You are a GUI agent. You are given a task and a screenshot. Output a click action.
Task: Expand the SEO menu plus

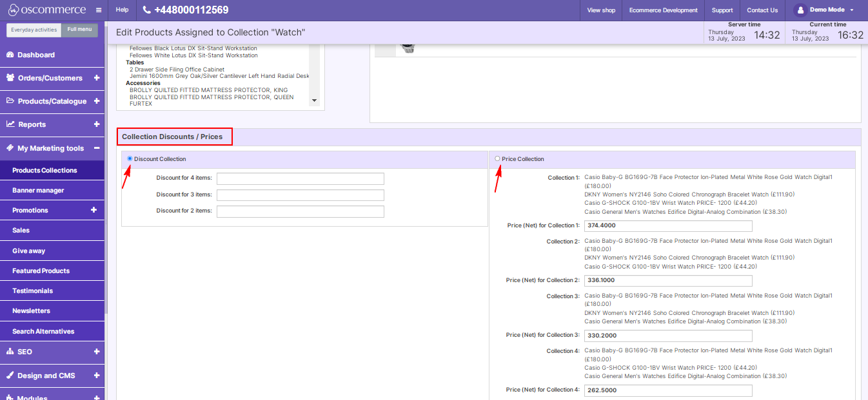97,352
